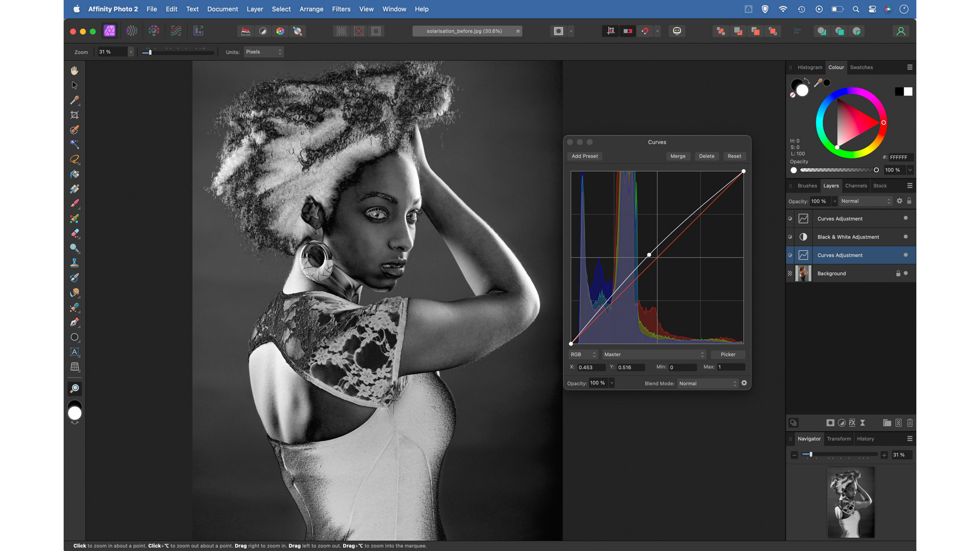Select the Freehand Selection lasso tool
This screenshot has width=980, height=551.
tap(74, 160)
